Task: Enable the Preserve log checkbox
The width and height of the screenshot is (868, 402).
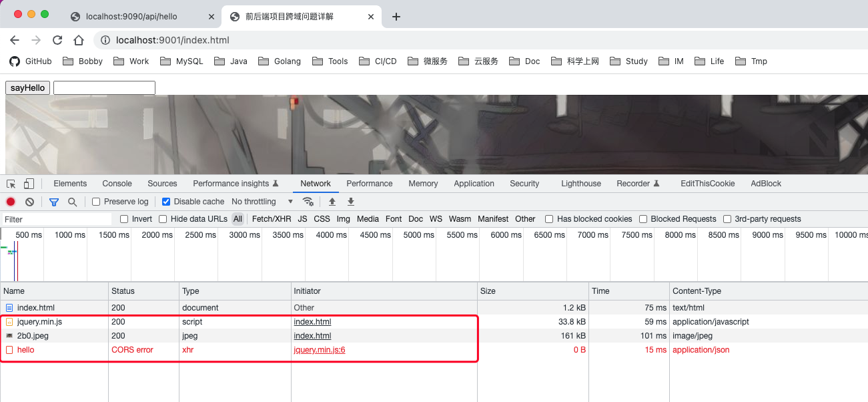Action: coord(97,202)
